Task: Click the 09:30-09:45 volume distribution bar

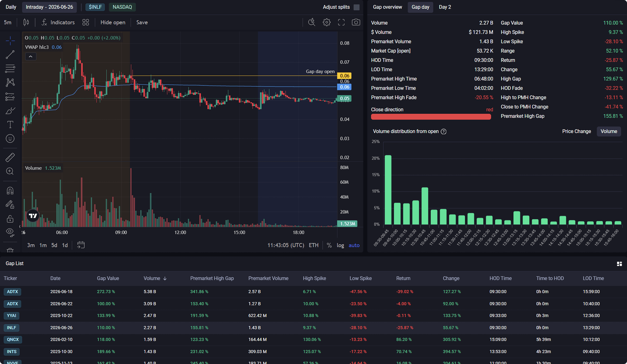Action: coord(388,190)
